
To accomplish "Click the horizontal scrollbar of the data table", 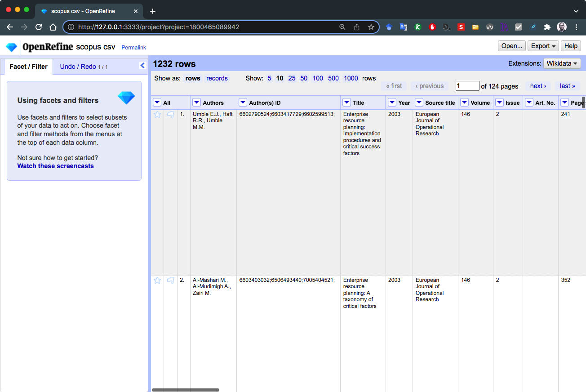I will tap(186, 390).
